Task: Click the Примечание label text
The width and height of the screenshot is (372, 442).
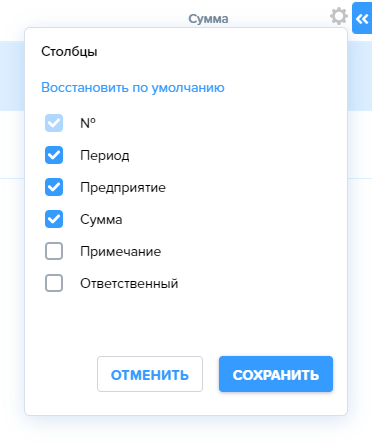Action: pos(121,252)
